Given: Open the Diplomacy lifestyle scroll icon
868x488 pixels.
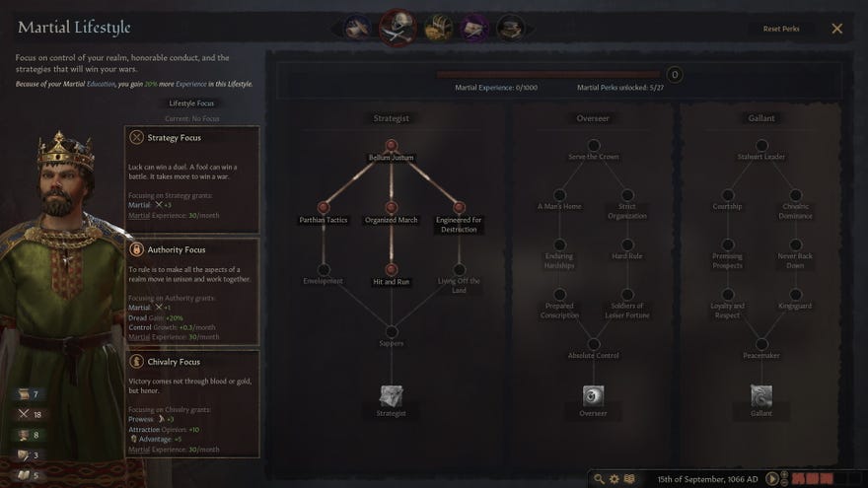Looking at the screenshot, I should [x=357, y=28].
